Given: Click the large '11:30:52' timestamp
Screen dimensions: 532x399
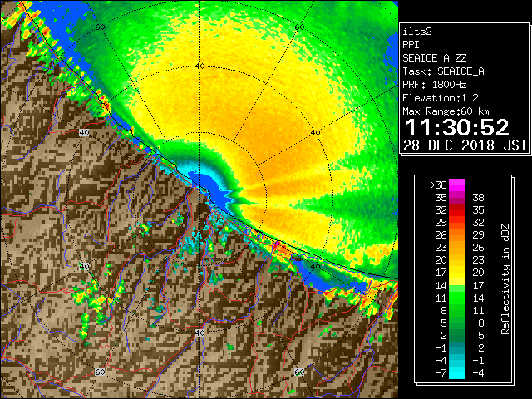Looking at the screenshot, I should tap(457, 127).
